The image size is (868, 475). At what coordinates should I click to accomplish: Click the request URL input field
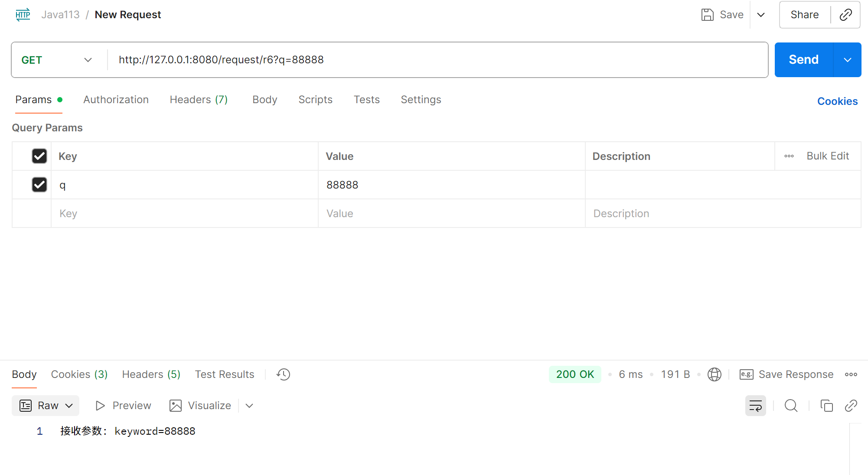click(x=434, y=60)
